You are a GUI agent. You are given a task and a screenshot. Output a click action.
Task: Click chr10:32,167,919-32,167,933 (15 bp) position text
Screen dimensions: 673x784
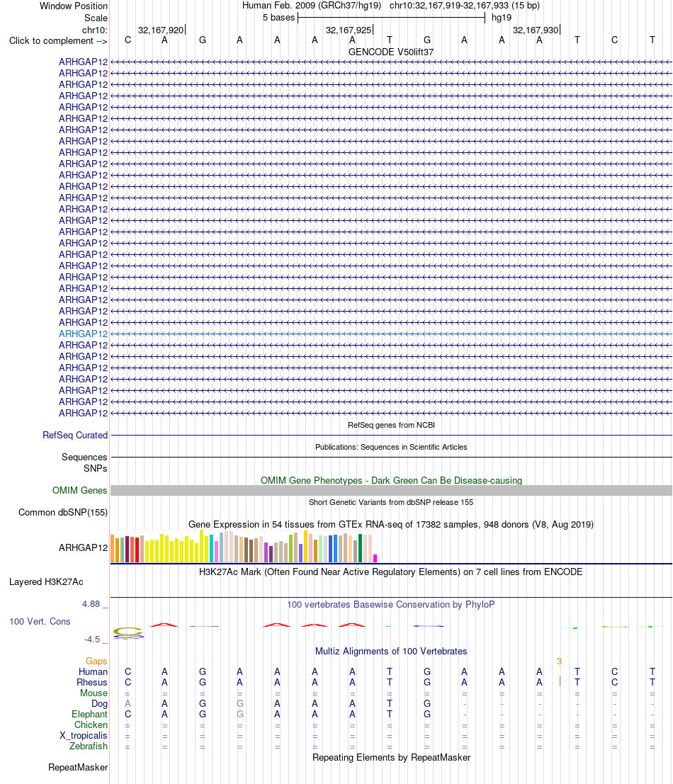pyautogui.click(x=465, y=6)
